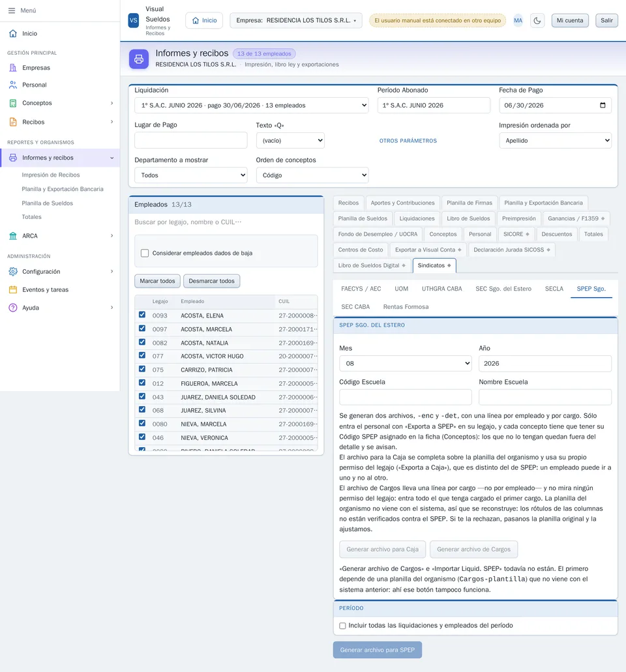Image resolution: width=626 pixels, height=672 pixels.
Task: Open the Impresión ordenada por dropdown
Action: (556, 141)
